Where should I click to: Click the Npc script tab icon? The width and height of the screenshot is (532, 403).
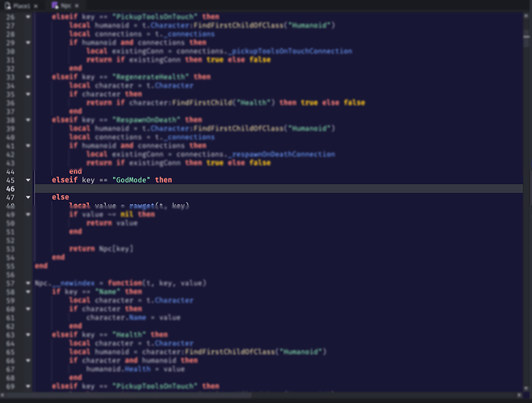tap(55, 5)
